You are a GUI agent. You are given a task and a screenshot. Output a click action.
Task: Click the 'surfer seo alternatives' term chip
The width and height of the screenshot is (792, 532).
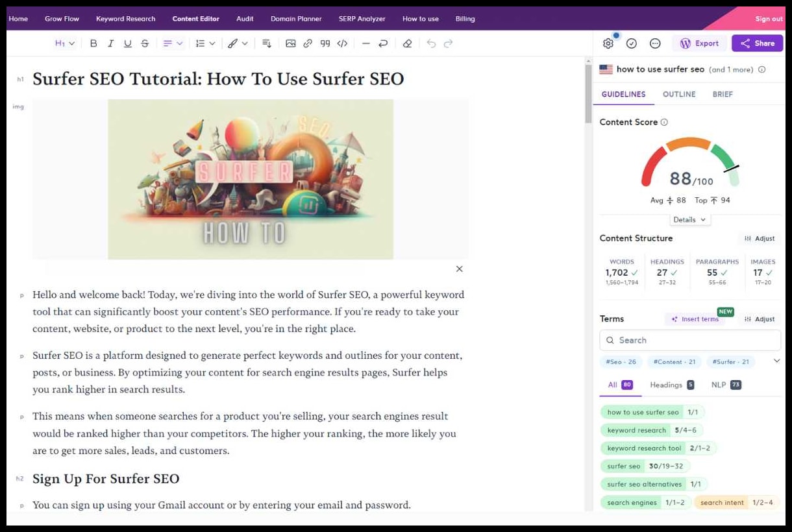click(x=654, y=484)
